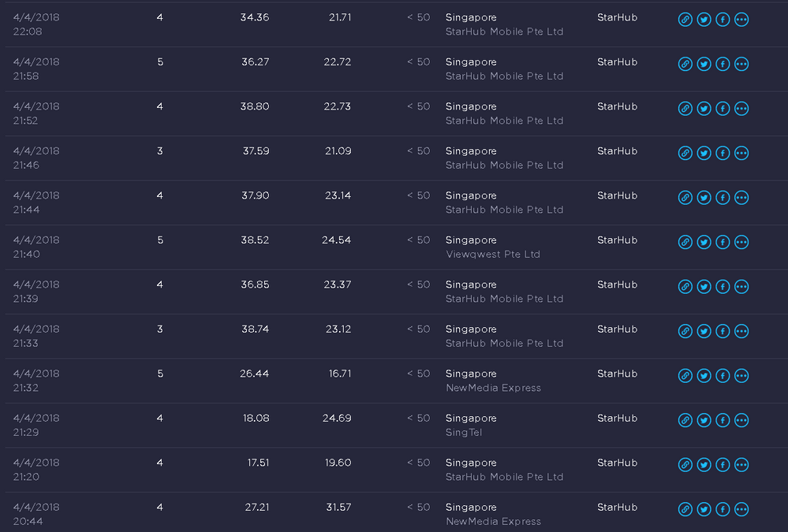Copy link for the 20:44 result
Viewport: 788px width, 532px height.
[685, 509]
